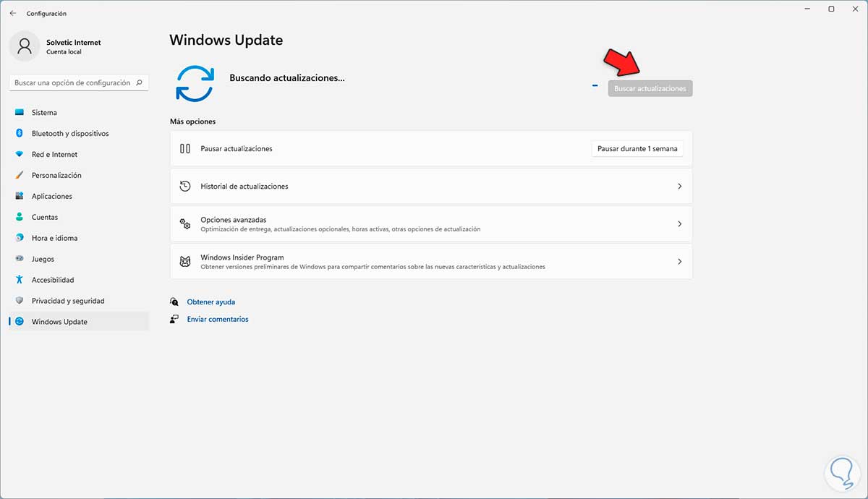
Task: Click the Cuentas person icon
Action: (x=19, y=217)
